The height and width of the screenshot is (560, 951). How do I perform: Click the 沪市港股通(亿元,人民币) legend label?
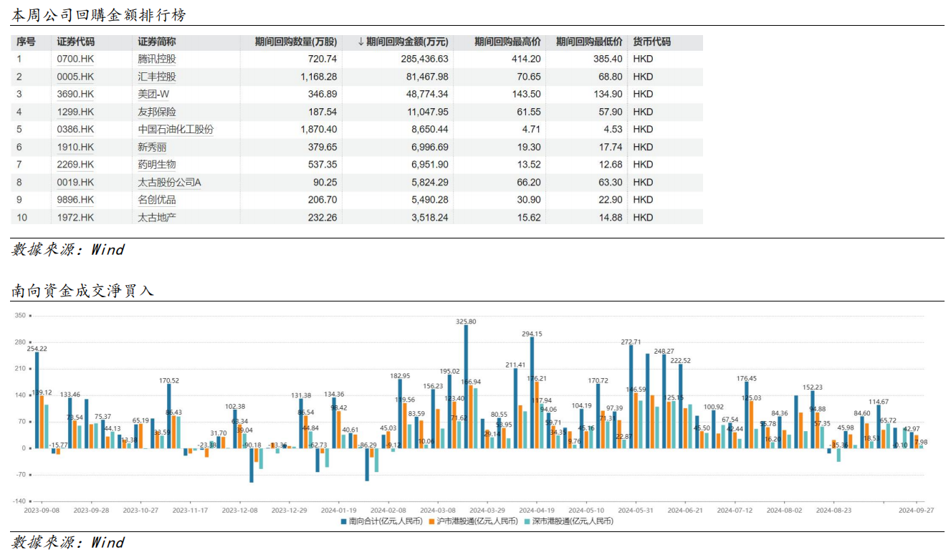coord(479,521)
